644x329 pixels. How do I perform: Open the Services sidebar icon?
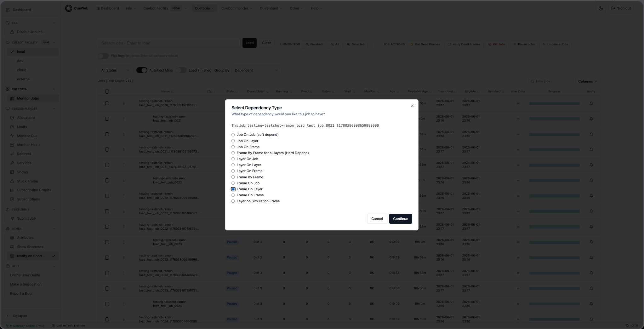tap(12, 163)
